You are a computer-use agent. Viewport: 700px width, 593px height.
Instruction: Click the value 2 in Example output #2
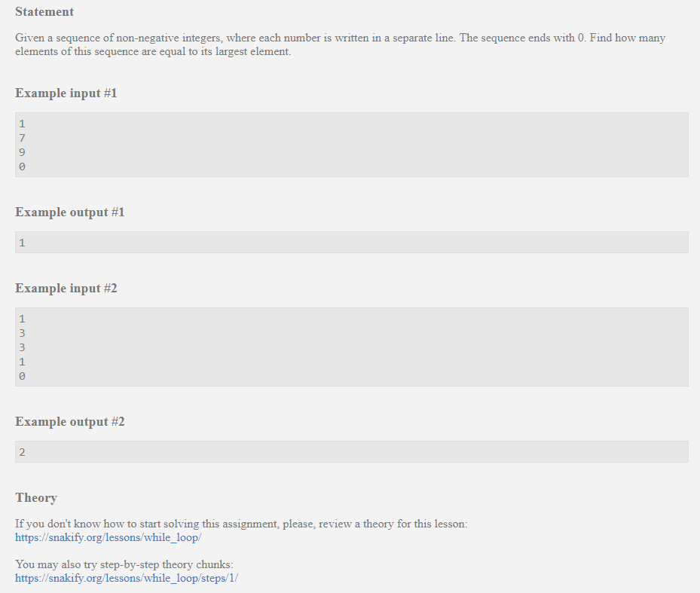click(x=23, y=452)
